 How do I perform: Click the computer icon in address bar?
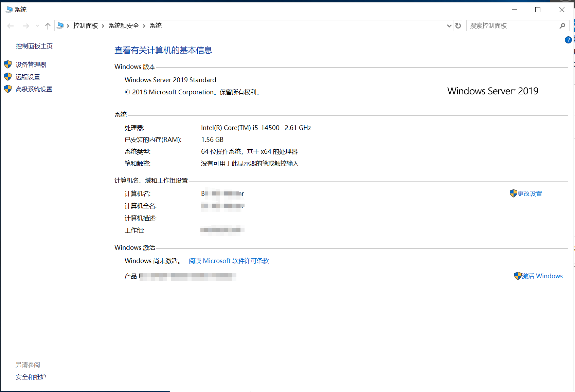(60, 26)
